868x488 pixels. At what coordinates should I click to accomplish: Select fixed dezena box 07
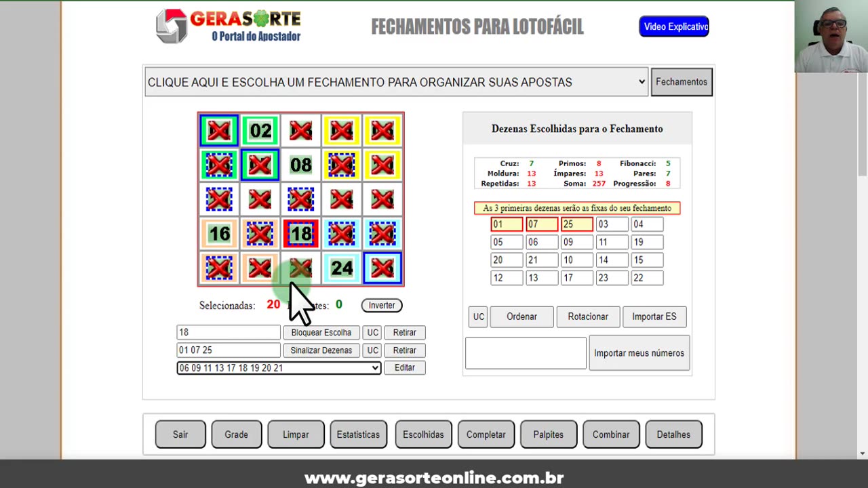click(542, 224)
